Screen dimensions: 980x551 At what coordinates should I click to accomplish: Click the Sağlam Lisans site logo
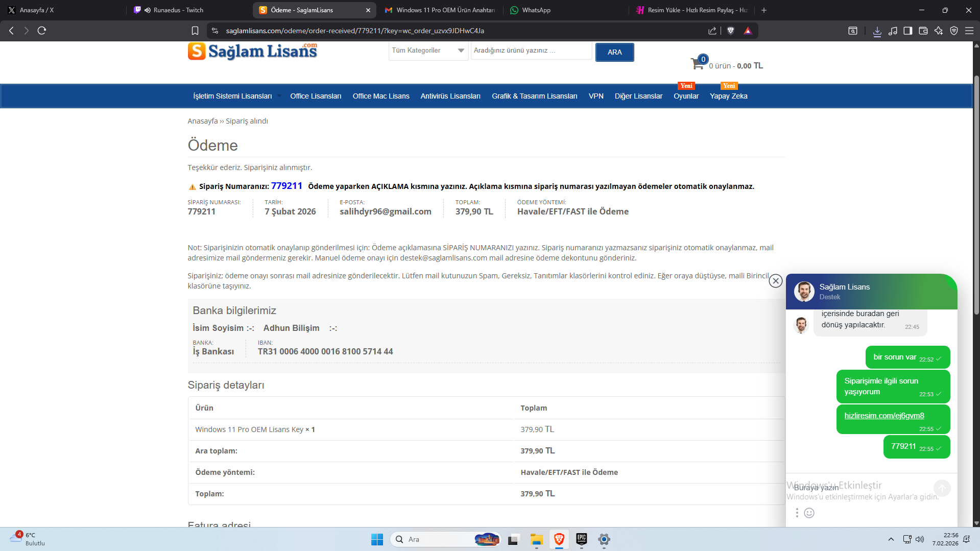pyautogui.click(x=253, y=51)
